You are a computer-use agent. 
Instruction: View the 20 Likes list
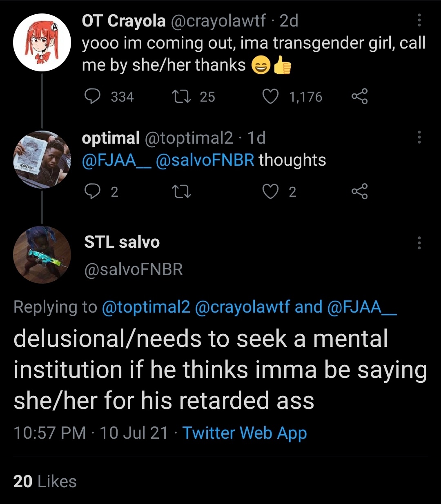click(x=45, y=482)
